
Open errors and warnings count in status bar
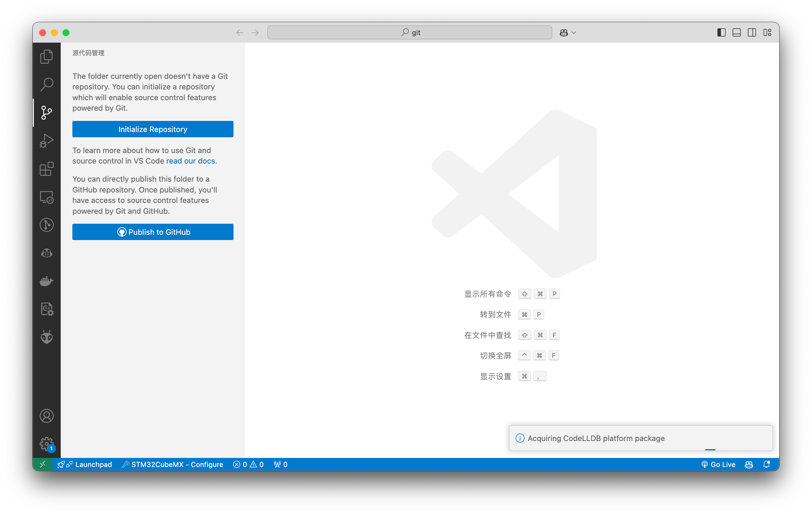(248, 464)
